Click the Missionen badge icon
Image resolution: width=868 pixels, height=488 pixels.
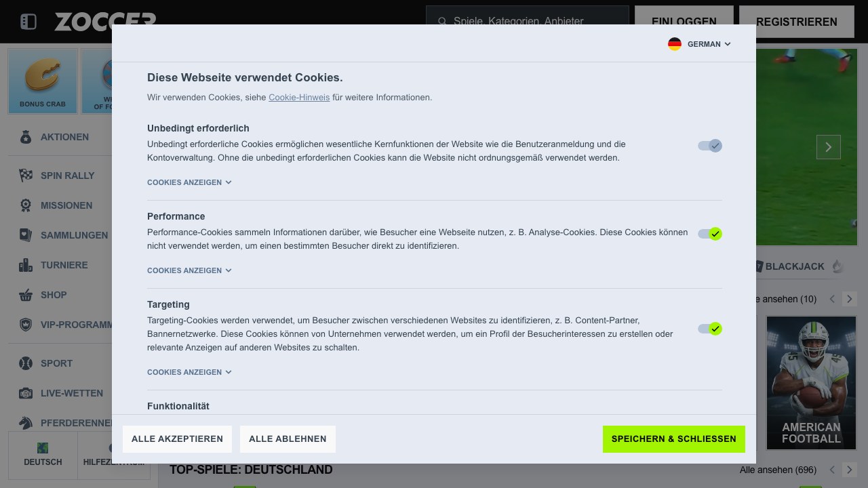point(26,205)
